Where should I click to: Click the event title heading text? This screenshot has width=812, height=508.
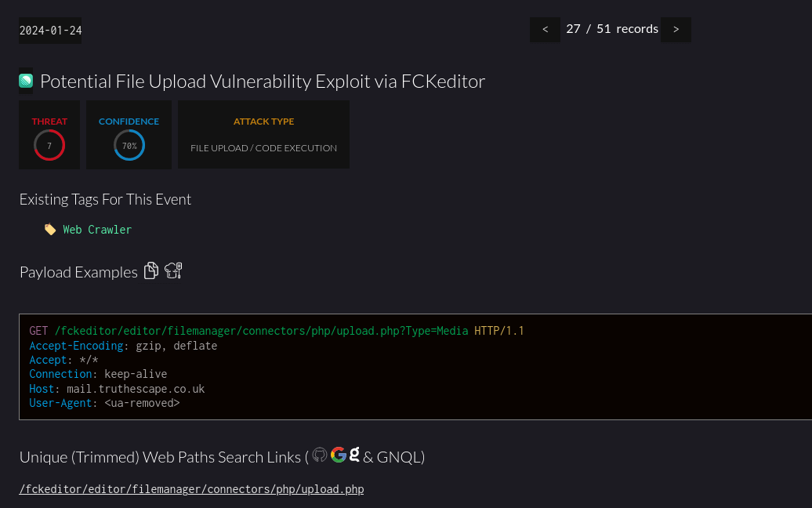coord(263,82)
